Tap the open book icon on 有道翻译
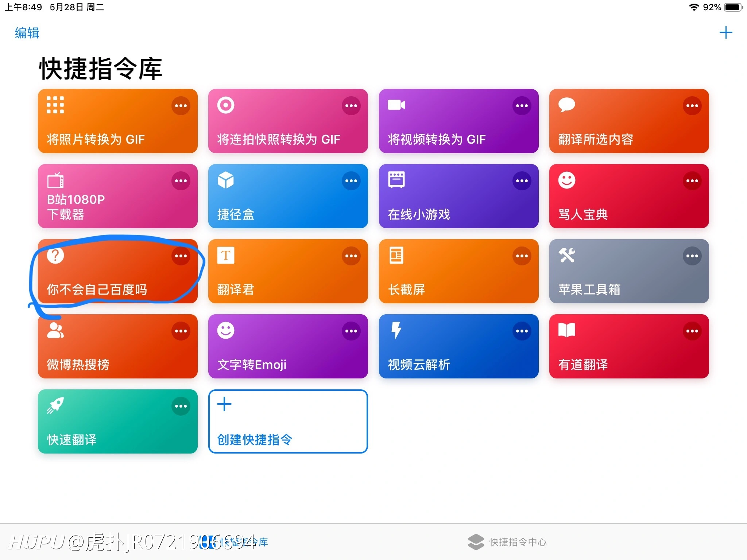Screen dimensions: 747x560 click(x=567, y=330)
